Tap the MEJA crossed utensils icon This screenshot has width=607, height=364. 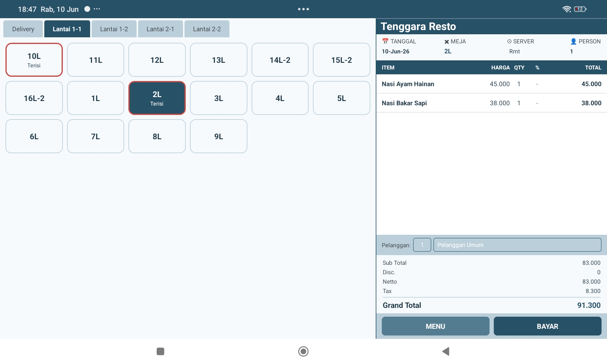(x=446, y=42)
